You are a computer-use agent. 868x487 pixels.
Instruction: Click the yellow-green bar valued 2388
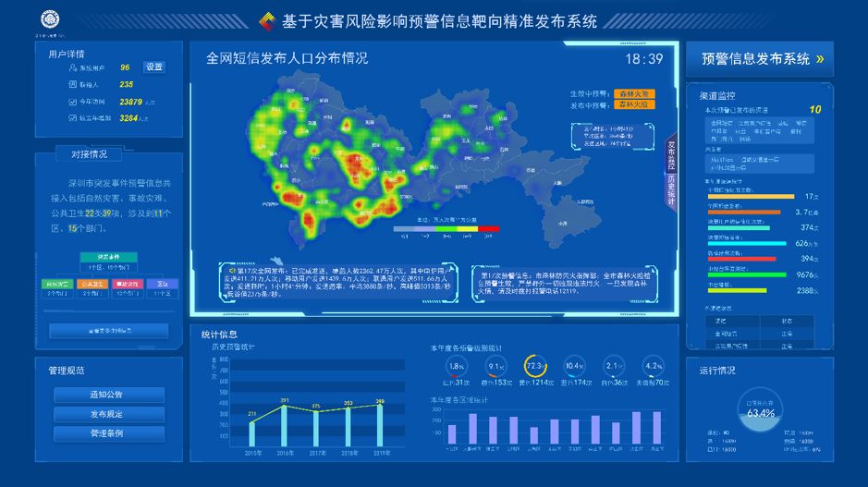(738, 290)
